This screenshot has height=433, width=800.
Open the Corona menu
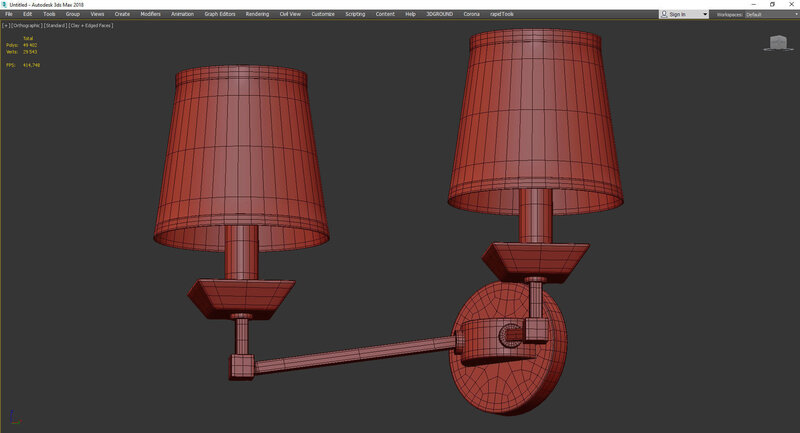click(x=469, y=14)
